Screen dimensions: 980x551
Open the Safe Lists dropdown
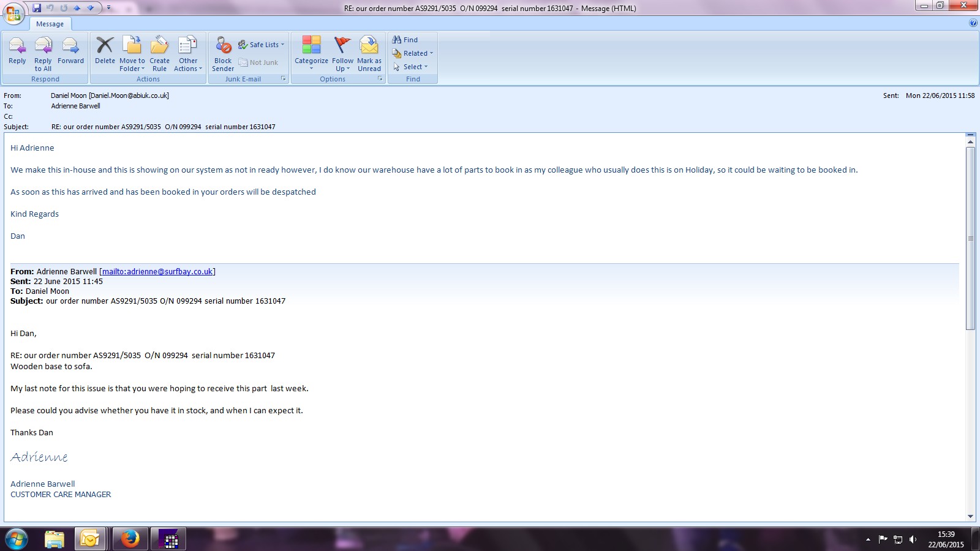262,45
